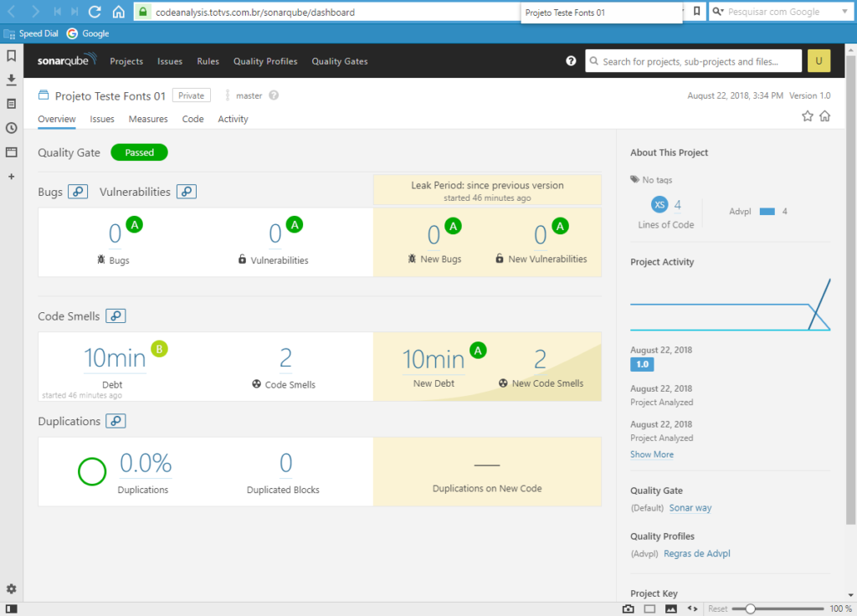Switch to the project Issues tab

tap(102, 119)
